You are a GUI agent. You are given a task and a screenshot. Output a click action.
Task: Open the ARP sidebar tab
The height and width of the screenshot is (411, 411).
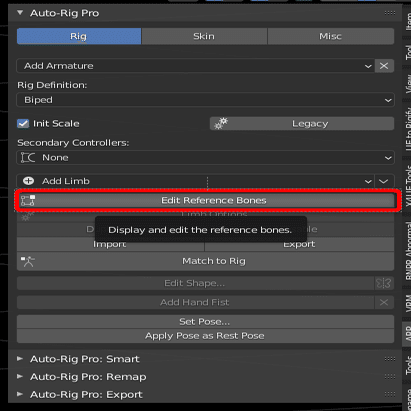click(407, 334)
